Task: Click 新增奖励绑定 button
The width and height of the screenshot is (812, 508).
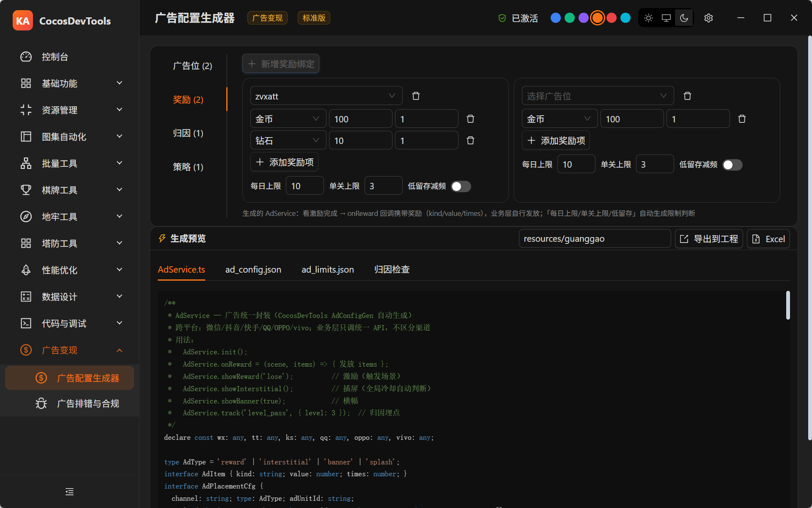Action: pyautogui.click(x=281, y=63)
